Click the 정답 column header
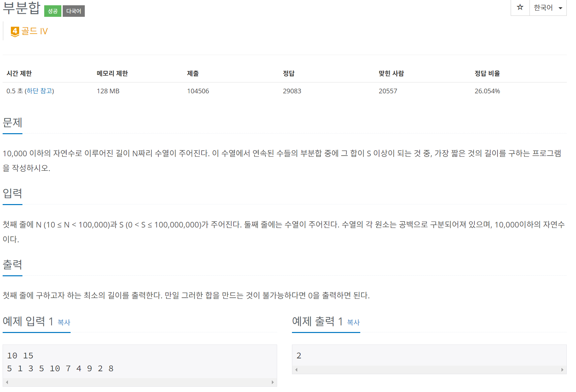The image size is (576, 392). (289, 74)
